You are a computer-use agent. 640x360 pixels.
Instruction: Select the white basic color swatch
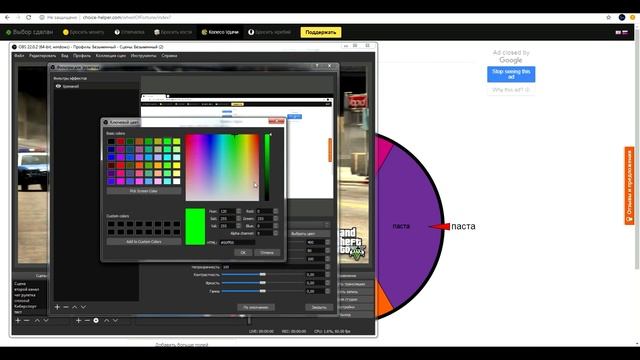tap(177, 181)
